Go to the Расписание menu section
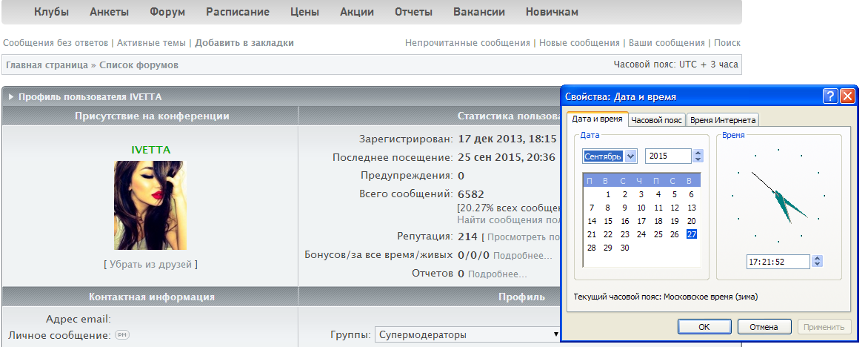Image resolution: width=868 pixels, height=347 pixels. point(238,12)
